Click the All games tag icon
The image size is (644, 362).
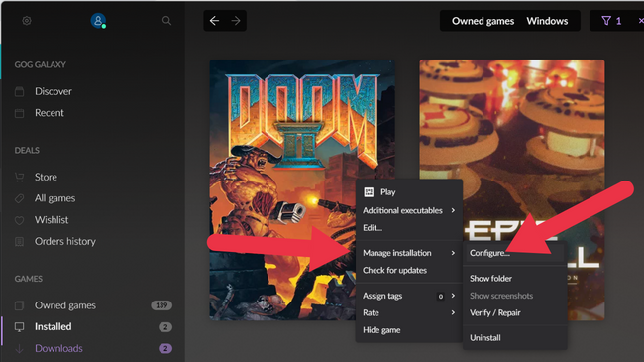(19, 198)
